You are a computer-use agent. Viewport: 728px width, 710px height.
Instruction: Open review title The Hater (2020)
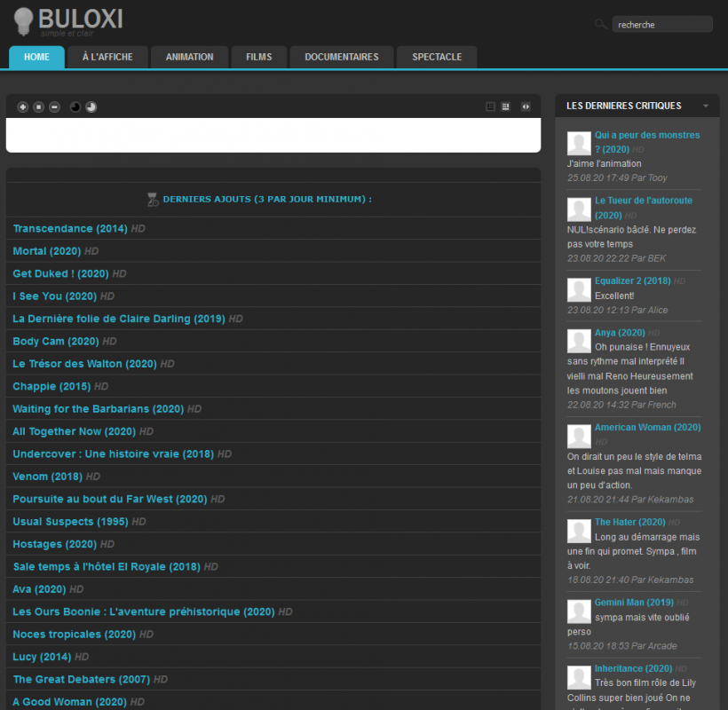pos(630,522)
